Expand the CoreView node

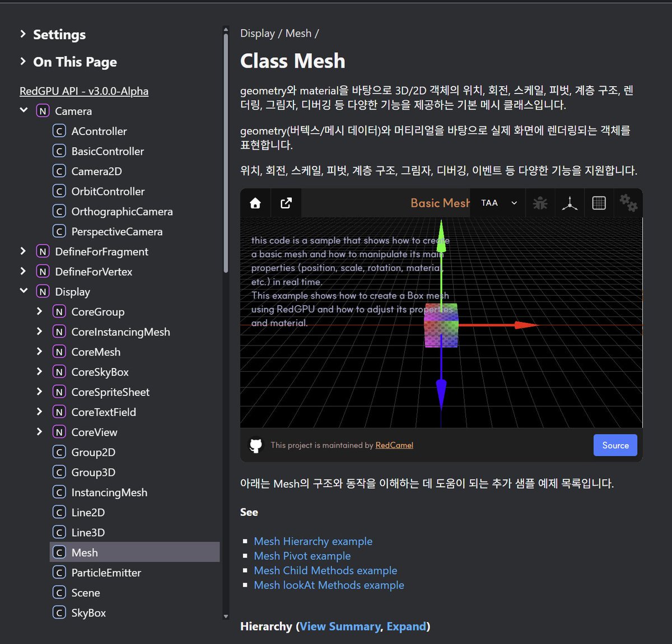tap(39, 432)
